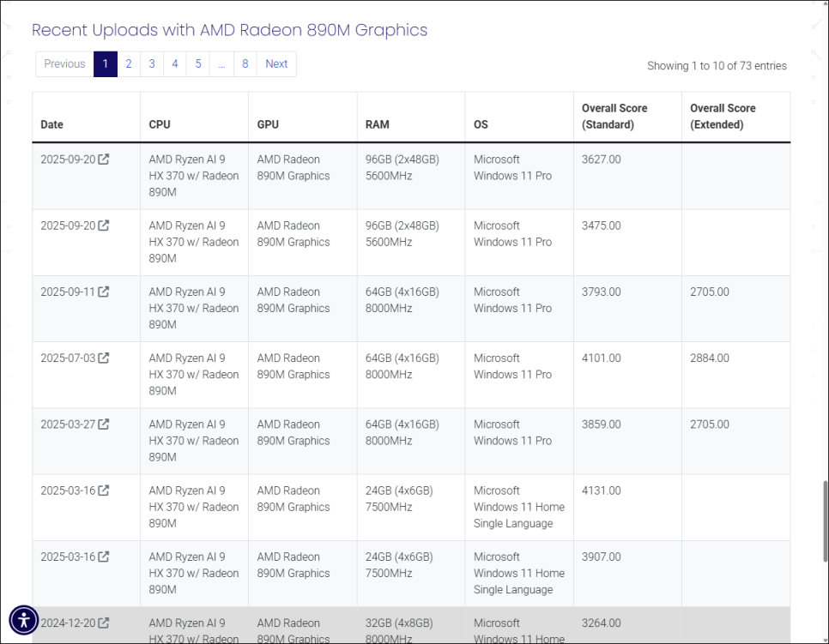The image size is (829, 644).
Task: Jump to page 8 of results
Action: tap(245, 64)
